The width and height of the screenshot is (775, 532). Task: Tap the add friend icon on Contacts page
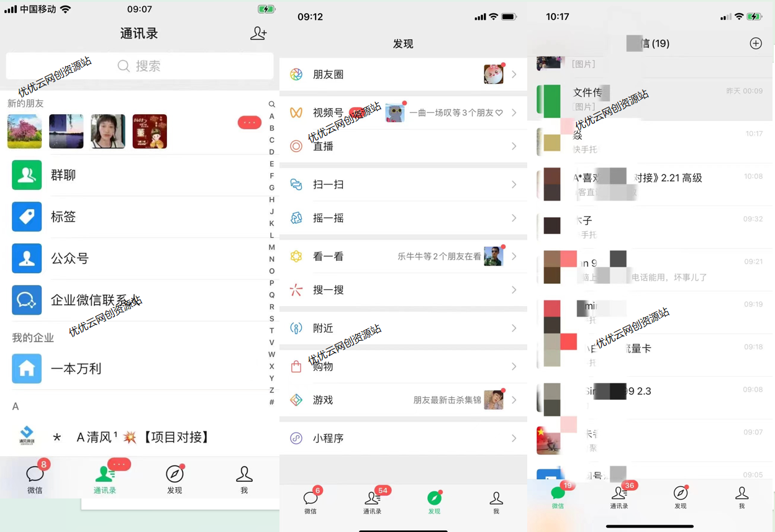click(258, 34)
